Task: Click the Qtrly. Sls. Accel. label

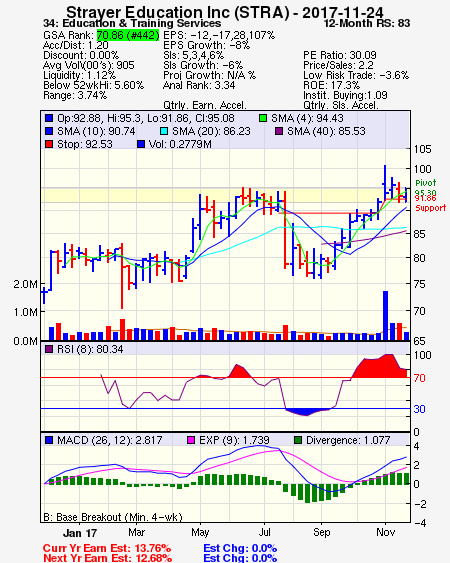Action: 341,106
